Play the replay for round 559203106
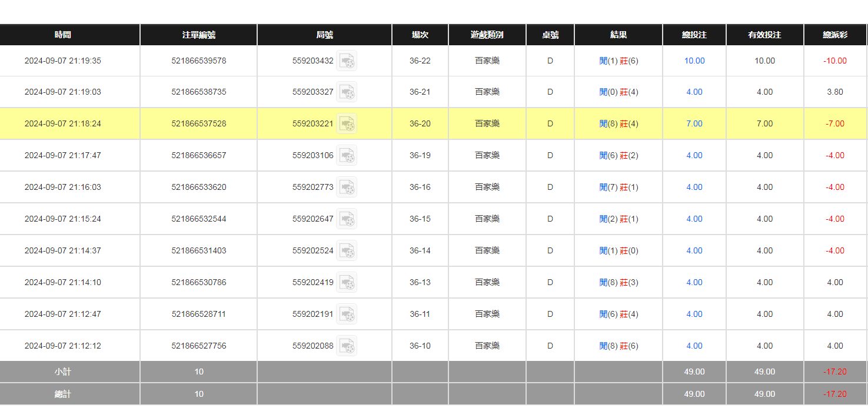This screenshot has height=415, width=868. (347, 156)
